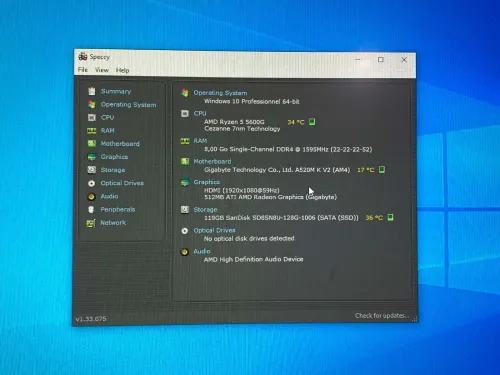Click CPU chip icon in summary pane
The image size is (500, 375).
185,114
